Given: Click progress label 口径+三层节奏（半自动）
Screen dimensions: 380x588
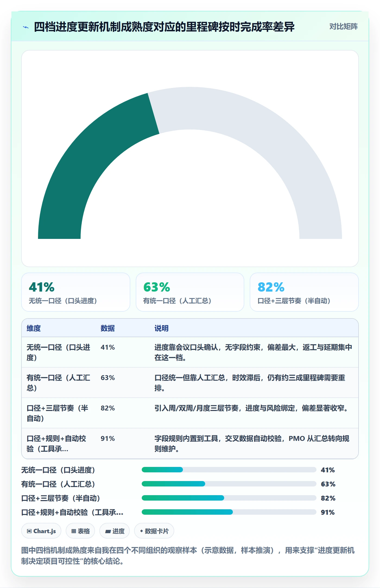Looking at the screenshot, I should tap(61, 498).
